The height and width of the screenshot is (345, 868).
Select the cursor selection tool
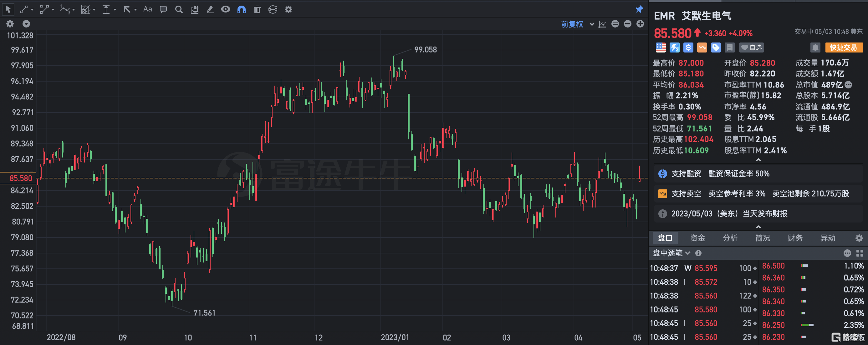point(8,9)
